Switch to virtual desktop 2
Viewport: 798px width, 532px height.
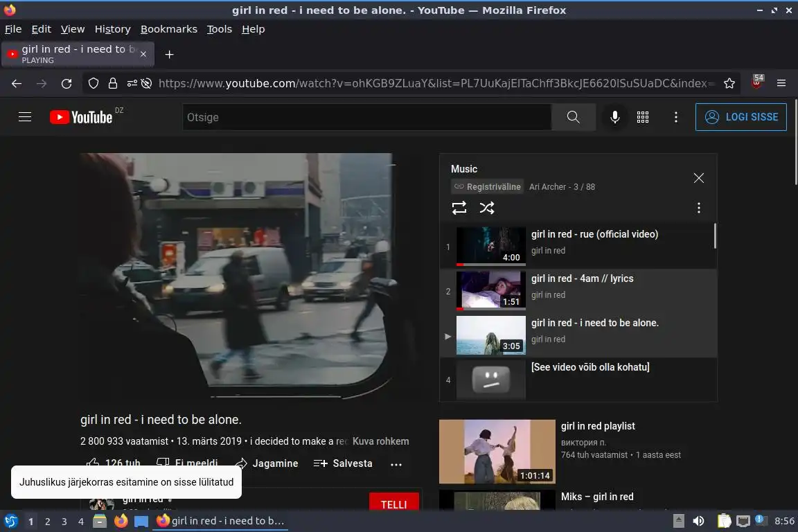[x=47, y=522]
